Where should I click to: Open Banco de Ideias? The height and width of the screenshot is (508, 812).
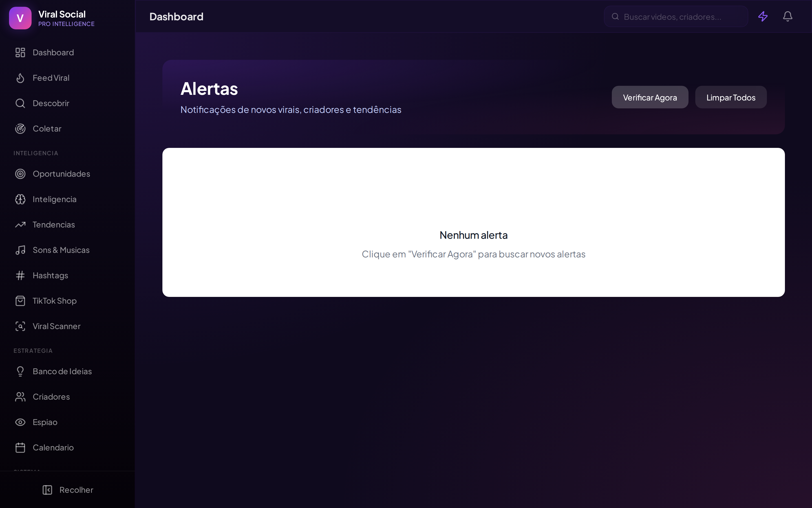click(67, 371)
